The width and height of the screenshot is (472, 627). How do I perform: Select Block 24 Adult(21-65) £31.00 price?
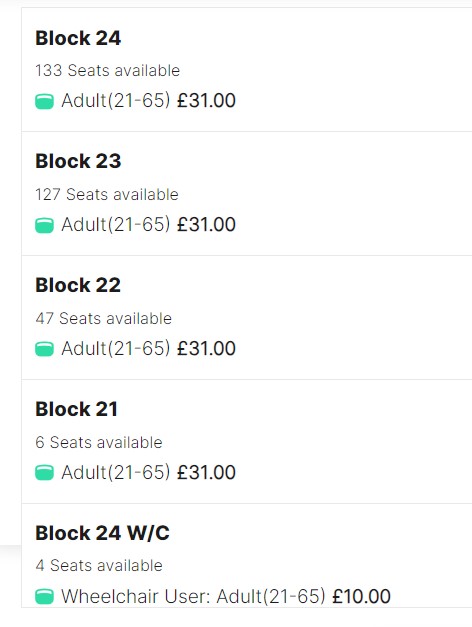tap(148, 100)
